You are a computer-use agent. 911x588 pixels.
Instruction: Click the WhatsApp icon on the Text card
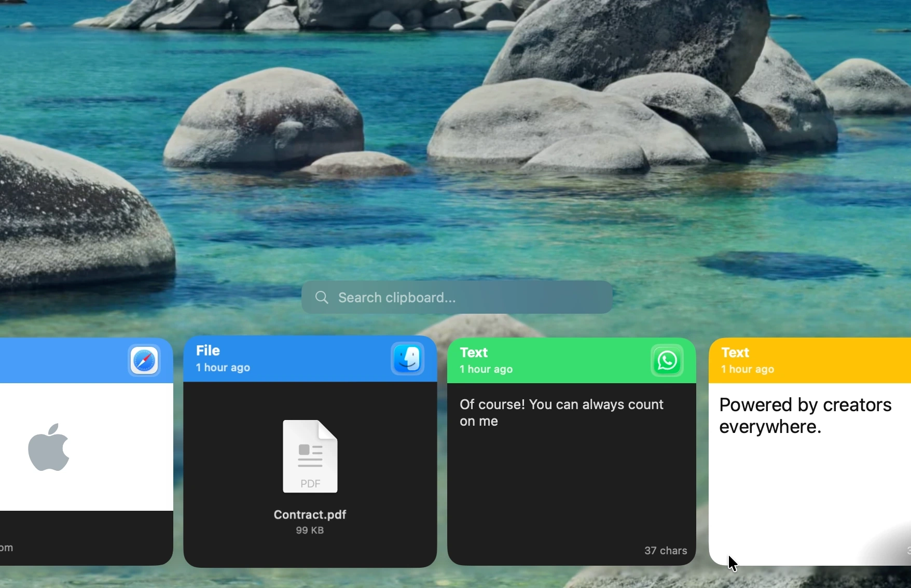point(668,361)
